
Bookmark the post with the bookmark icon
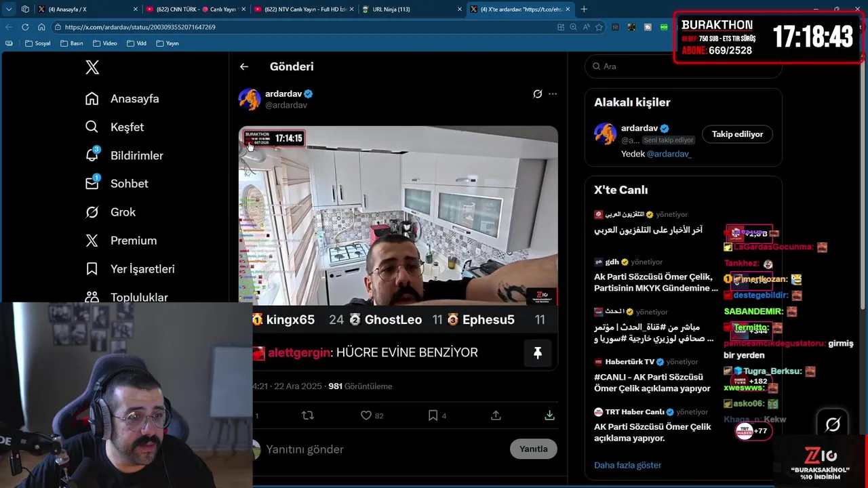pos(433,415)
